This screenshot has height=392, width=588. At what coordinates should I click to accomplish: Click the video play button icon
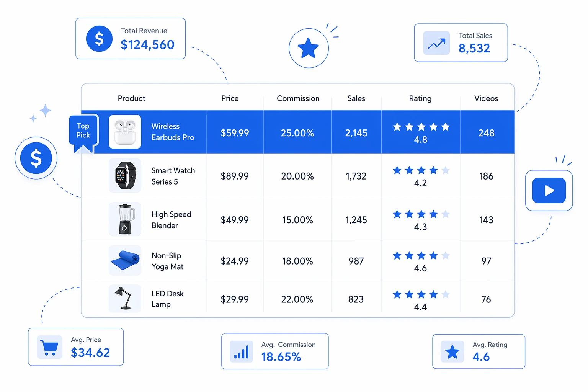549,190
